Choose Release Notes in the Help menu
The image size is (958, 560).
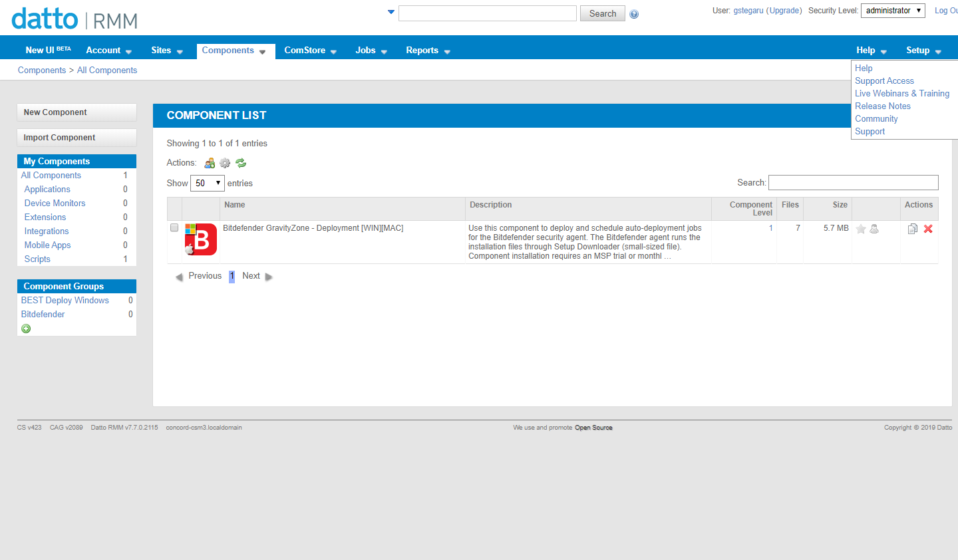pyautogui.click(x=883, y=106)
